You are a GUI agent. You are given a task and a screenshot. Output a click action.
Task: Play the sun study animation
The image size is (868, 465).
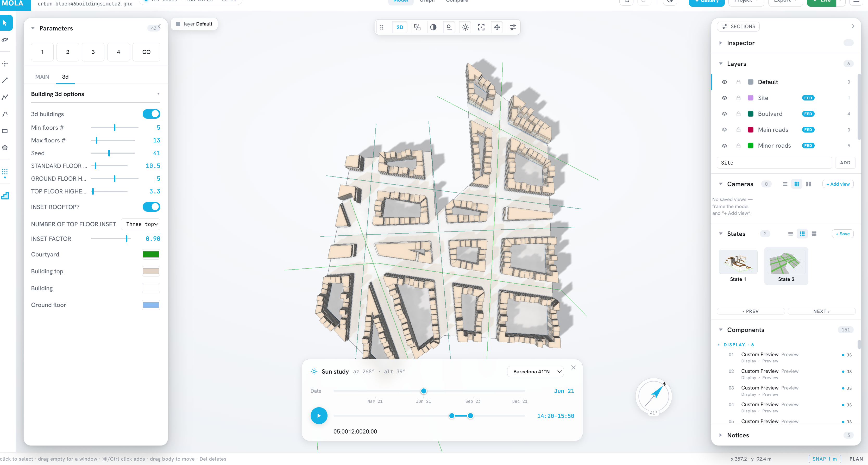click(319, 416)
